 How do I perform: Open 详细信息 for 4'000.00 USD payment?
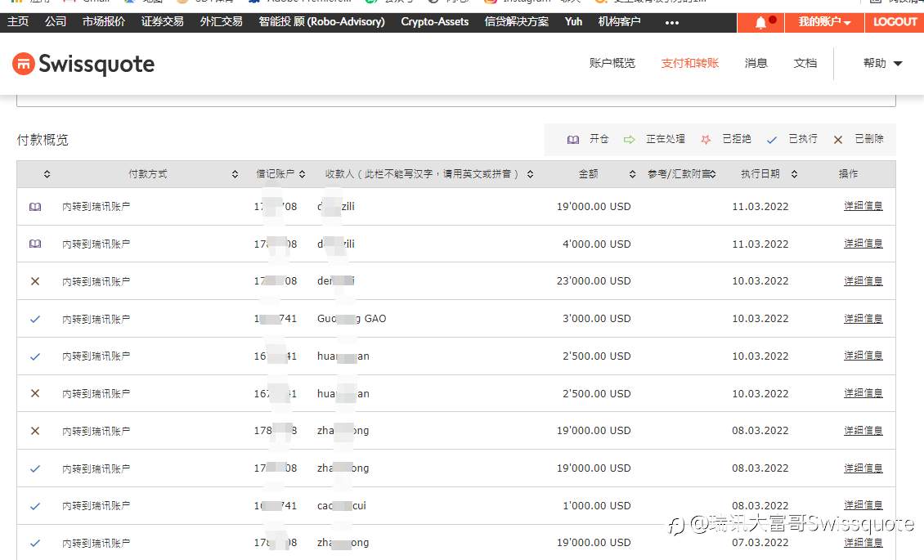[x=863, y=244]
